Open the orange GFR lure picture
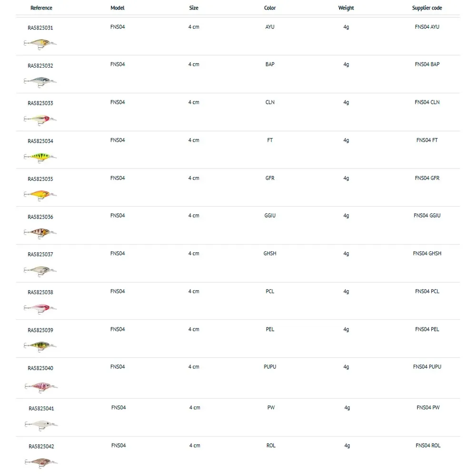The width and height of the screenshot is (476, 476). pos(40,195)
